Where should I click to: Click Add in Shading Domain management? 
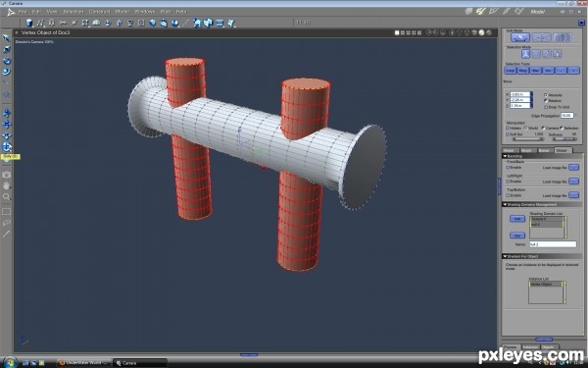(517, 219)
